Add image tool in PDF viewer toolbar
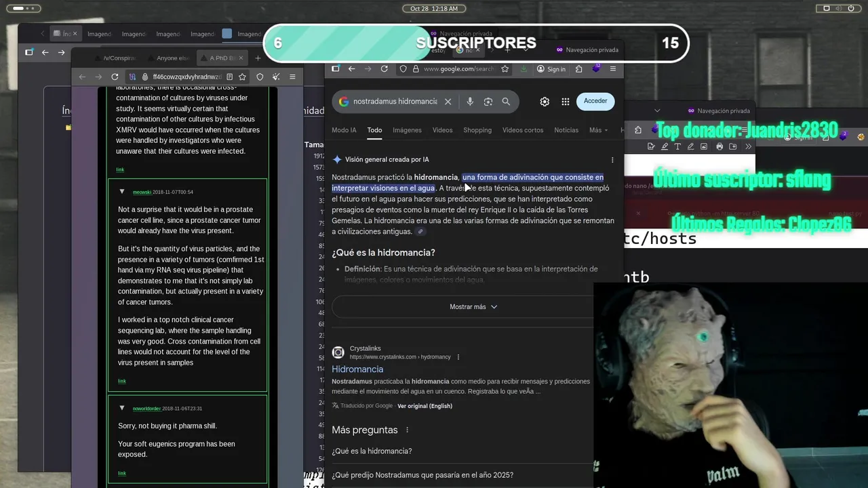Screen dimensions: 868x488 point(704,146)
